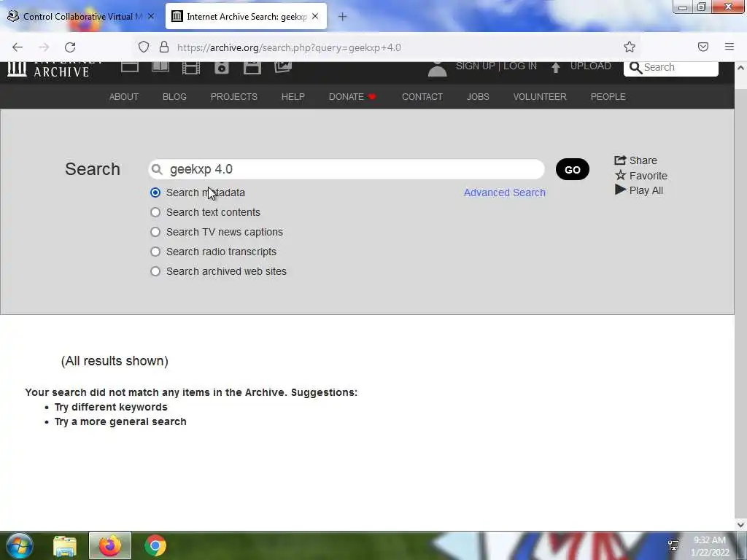Bookmark this page with star icon
This screenshot has width=747, height=560.
pyautogui.click(x=630, y=47)
